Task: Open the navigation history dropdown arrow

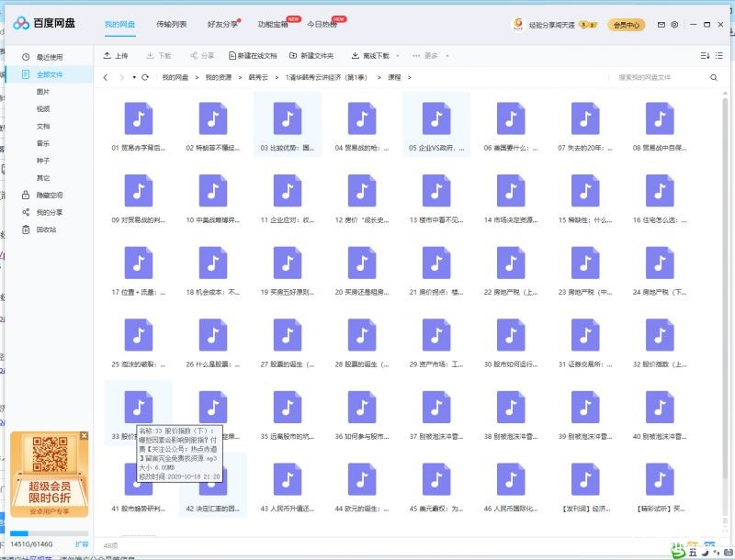Action: (134, 77)
